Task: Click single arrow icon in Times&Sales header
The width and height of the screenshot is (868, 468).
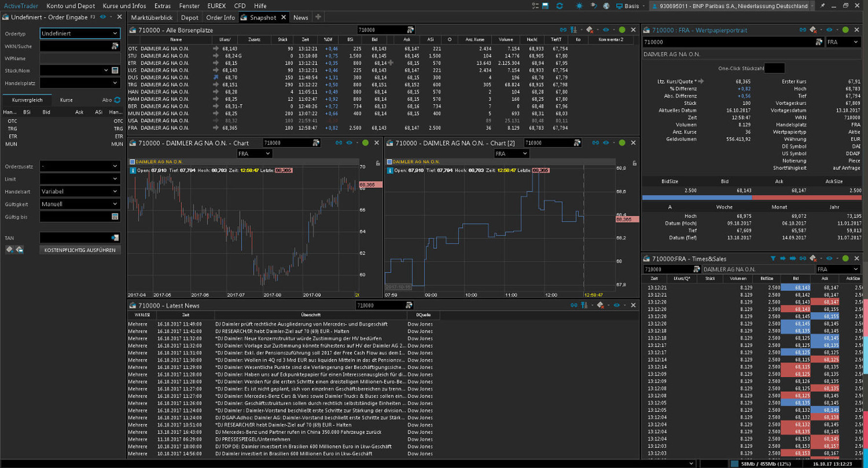Action: click(782, 258)
